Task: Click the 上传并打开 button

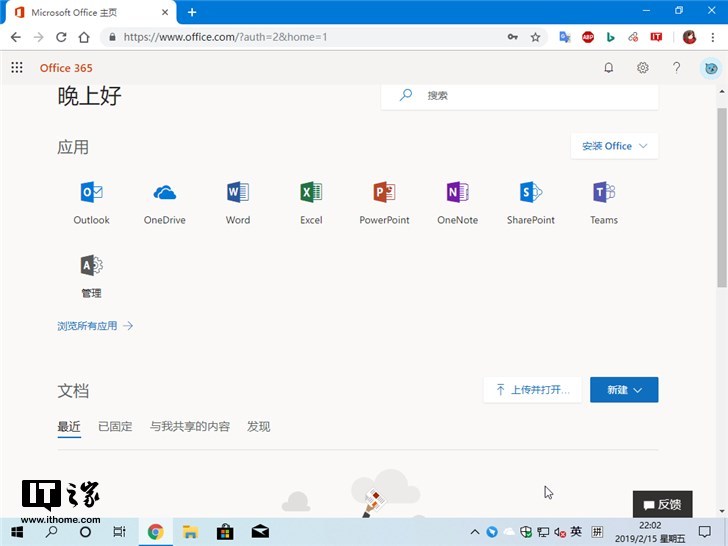Action: coord(532,390)
